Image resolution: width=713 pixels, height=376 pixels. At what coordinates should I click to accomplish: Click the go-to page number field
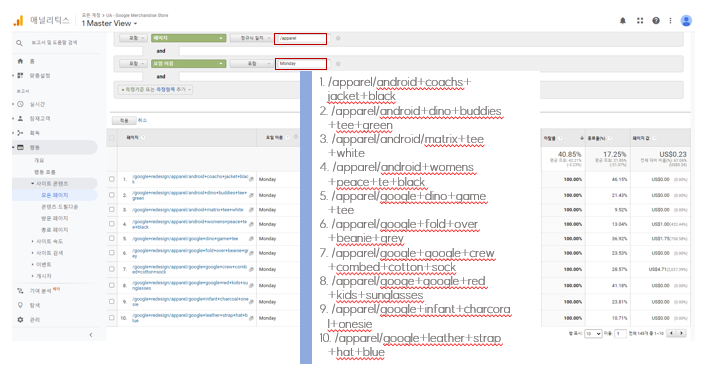620,334
